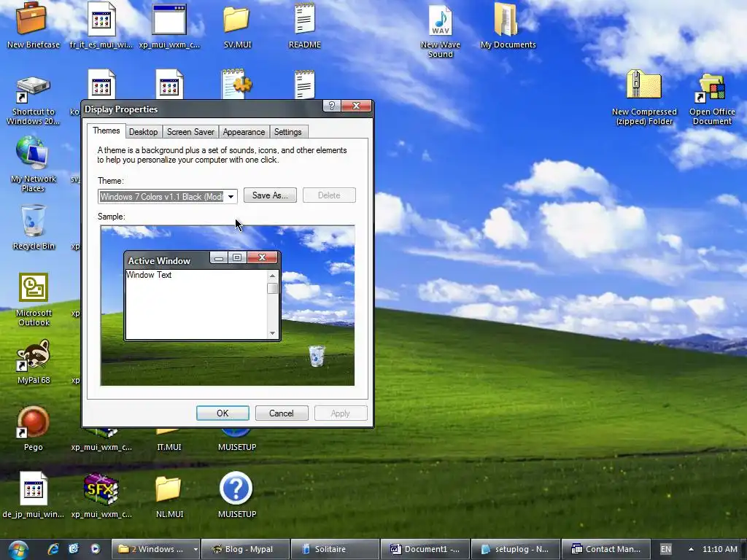
Task: Select the SFX archive icon on the desktop
Action: pos(101,495)
